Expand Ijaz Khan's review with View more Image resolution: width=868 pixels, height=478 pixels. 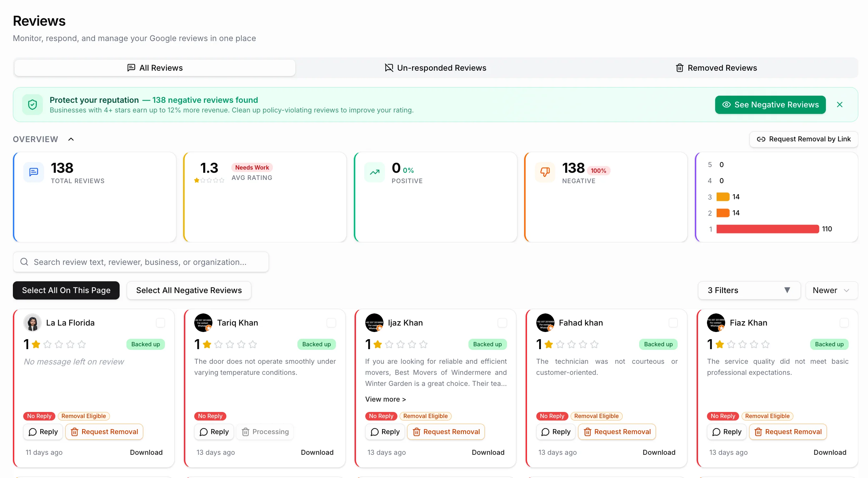[386, 399]
